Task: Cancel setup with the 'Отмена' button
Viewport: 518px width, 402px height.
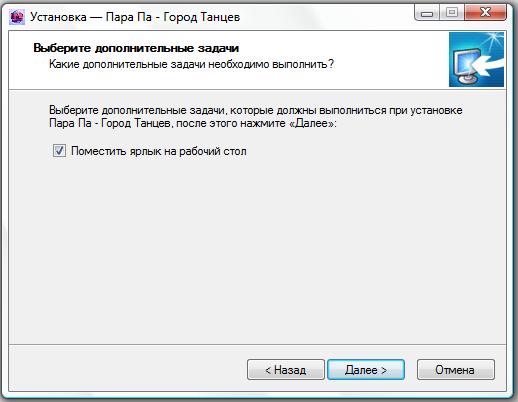Action: coord(455,370)
